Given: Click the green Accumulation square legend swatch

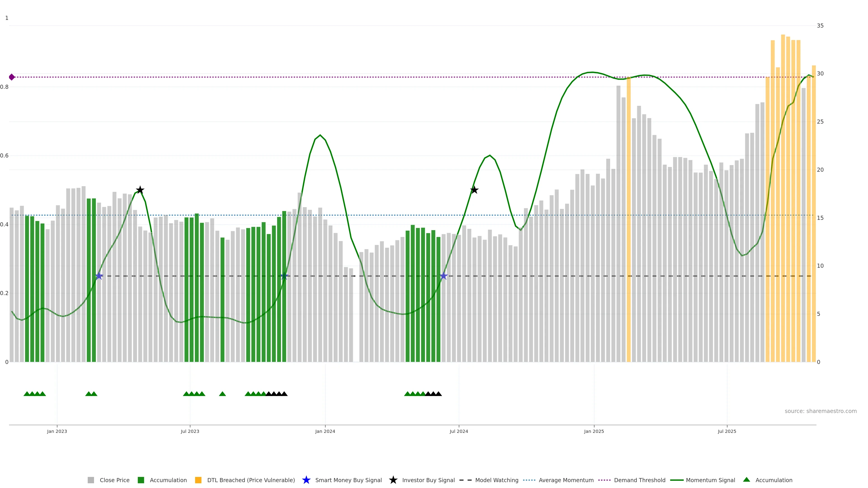Looking at the screenshot, I should click(141, 480).
